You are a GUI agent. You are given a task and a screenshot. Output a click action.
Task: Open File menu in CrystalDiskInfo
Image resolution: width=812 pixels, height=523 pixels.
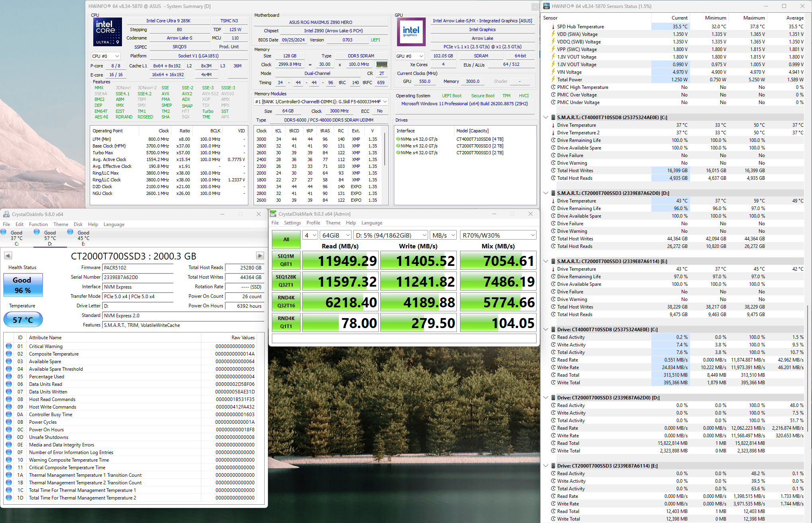7,224
